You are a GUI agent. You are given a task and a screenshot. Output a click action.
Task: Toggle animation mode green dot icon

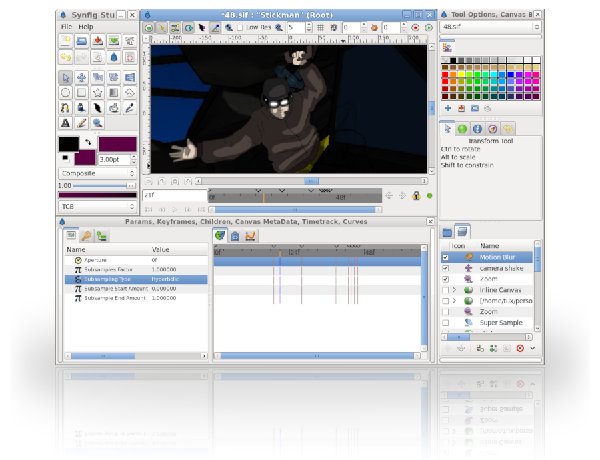pyautogui.click(x=430, y=196)
